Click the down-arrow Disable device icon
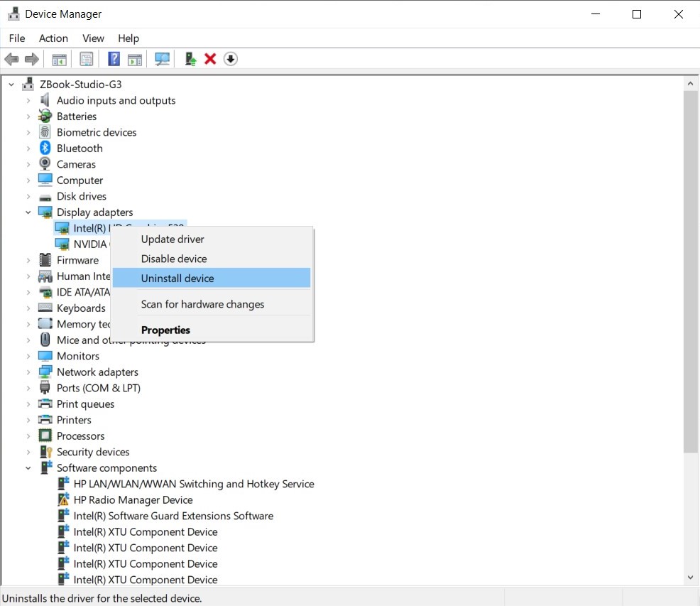The image size is (700, 606). 230,59
